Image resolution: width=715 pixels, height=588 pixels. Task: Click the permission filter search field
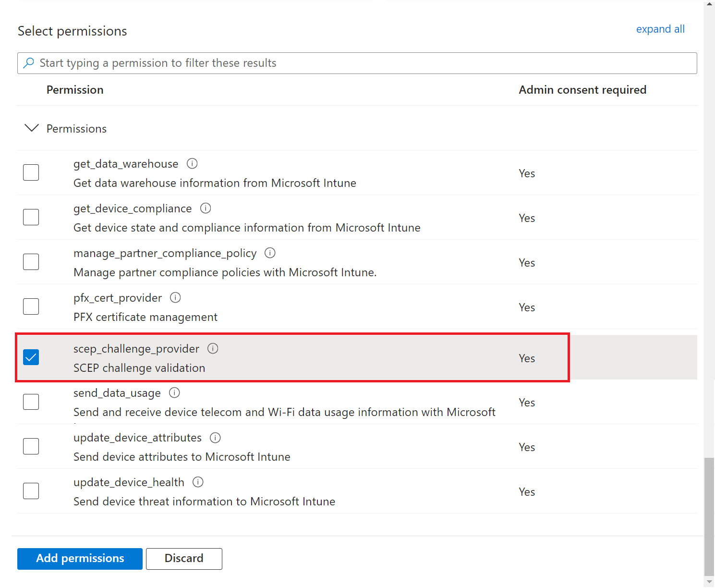pyautogui.click(x=365, y=63)
